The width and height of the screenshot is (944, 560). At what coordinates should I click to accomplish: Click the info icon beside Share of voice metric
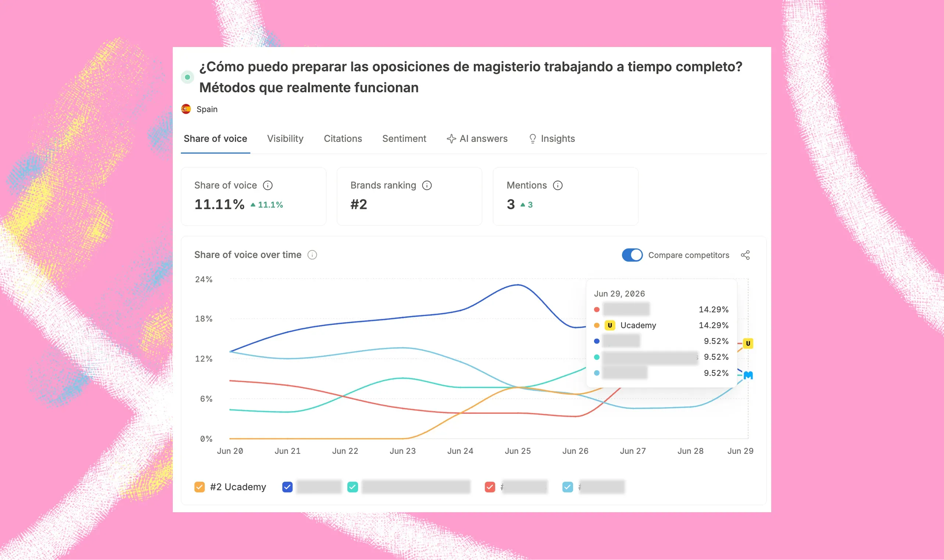click(x=268, y=185)
